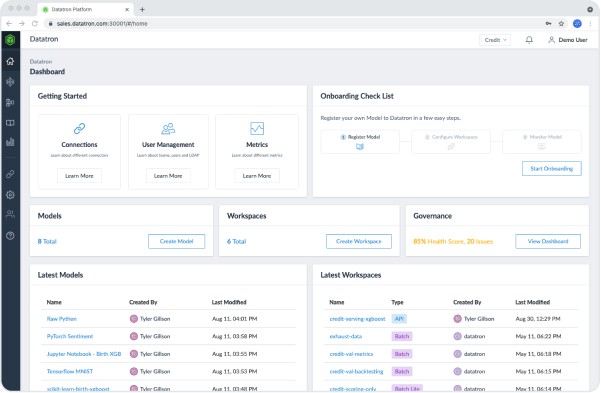Open the 6 Total workspaces link
This screenshot has width=601, height=393.
point(236,242)
